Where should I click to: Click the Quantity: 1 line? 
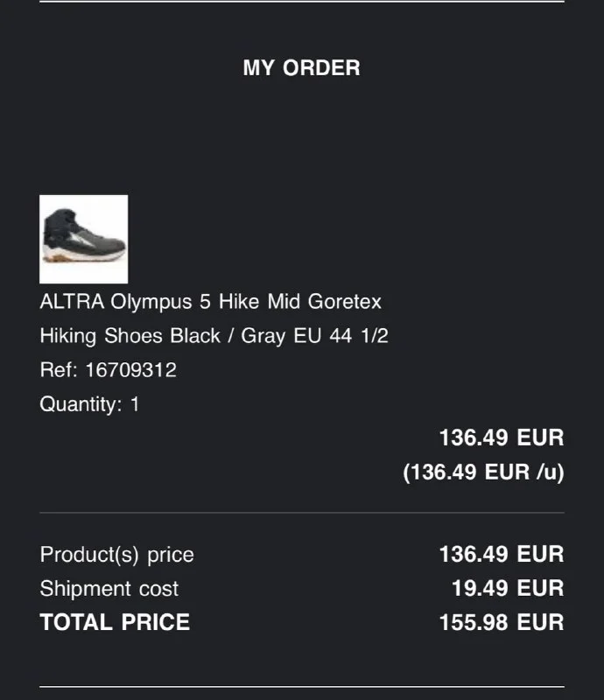(x=89, y=404)
